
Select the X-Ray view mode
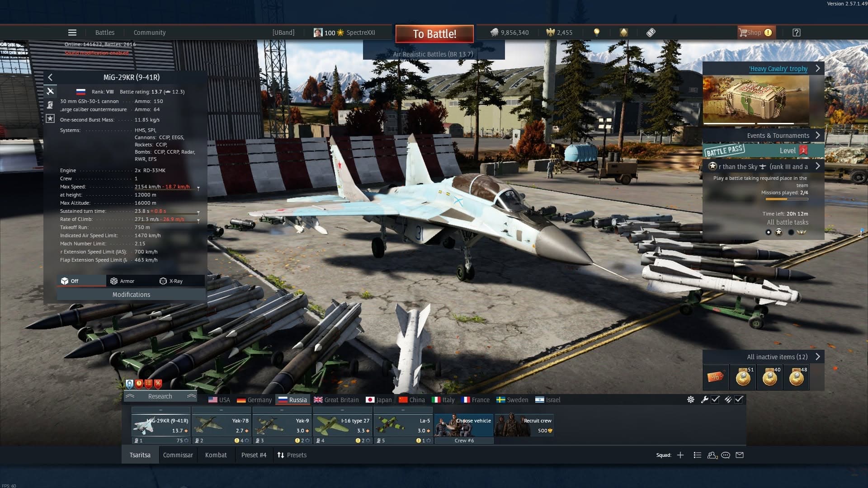(171, 281)
